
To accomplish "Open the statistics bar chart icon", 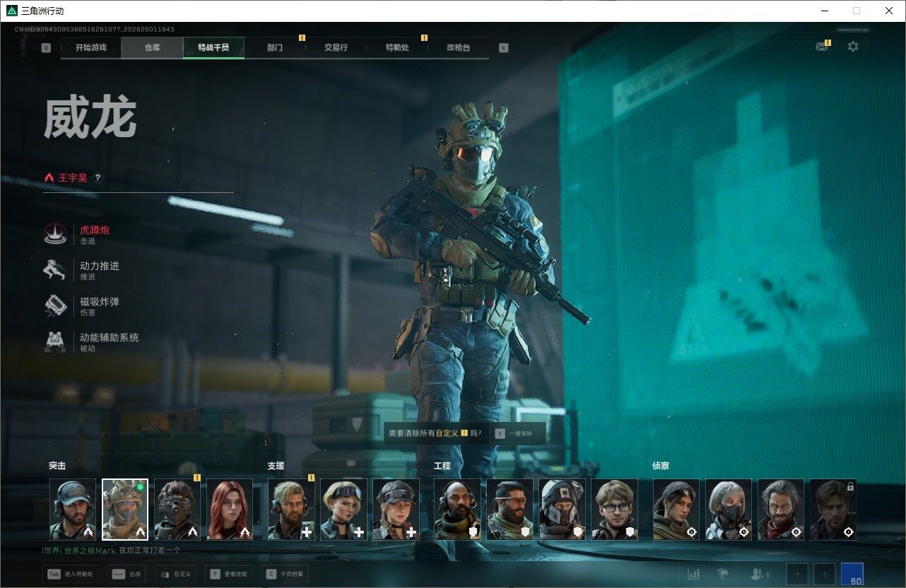I will coord(694,575).
